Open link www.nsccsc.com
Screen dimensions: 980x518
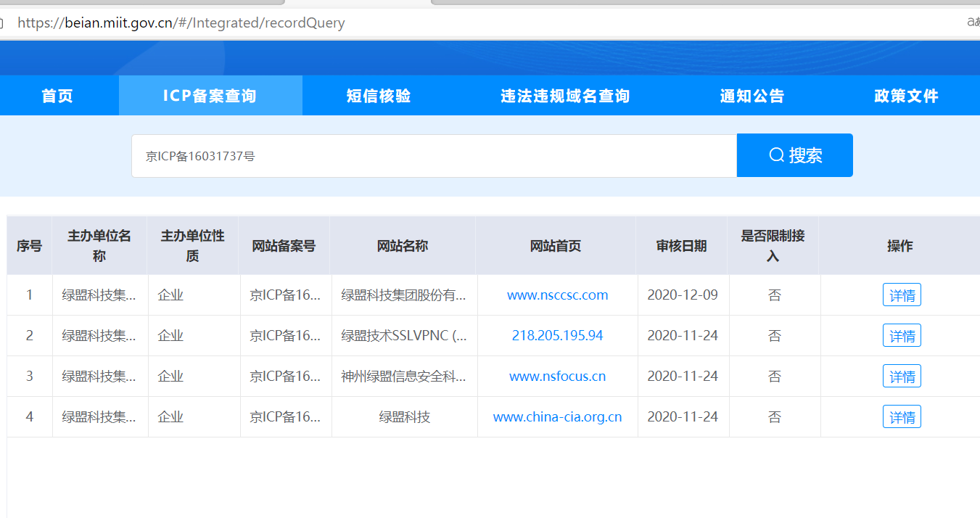click(557, 295)
